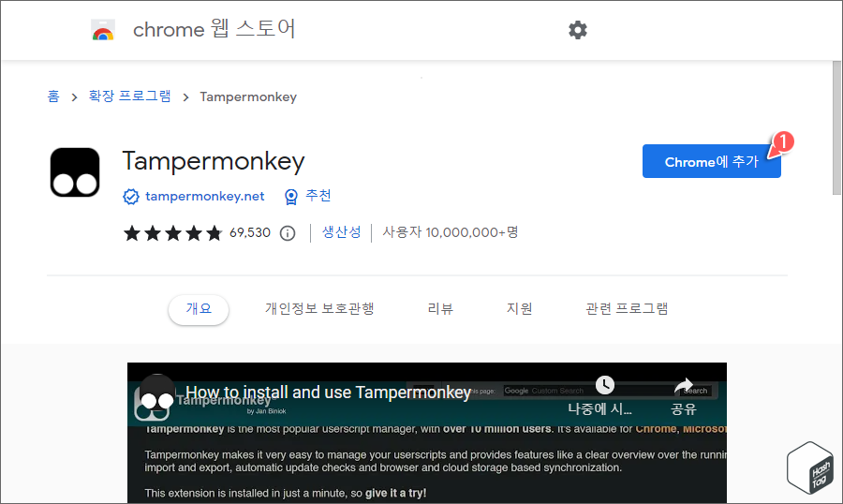Click the five-star rating stars
The width and height of the screenshot is (843, 504).
point(172,233)
